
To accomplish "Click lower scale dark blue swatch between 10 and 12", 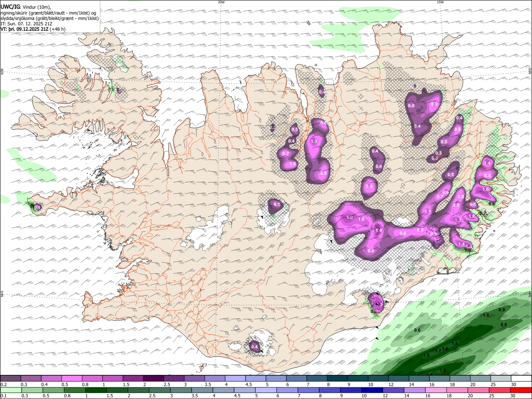I will tap(372, 390).
